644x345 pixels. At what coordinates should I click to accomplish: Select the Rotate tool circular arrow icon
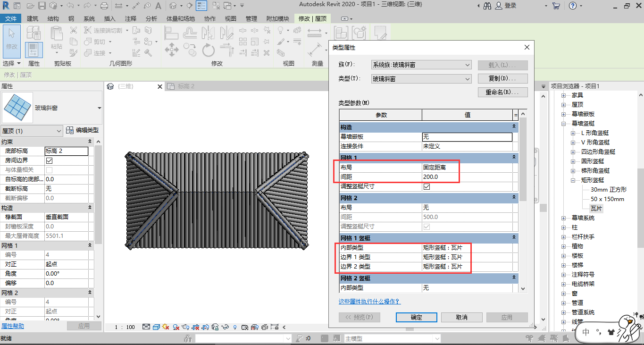[x=209, y=50]
